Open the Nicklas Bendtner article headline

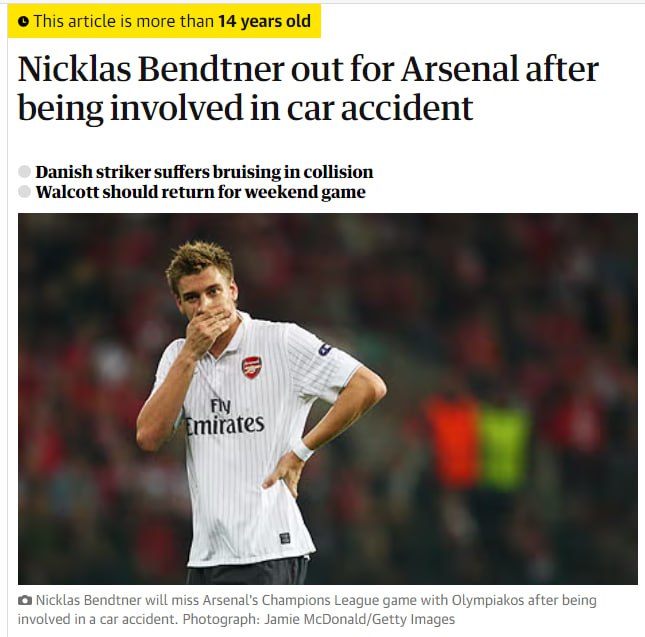click(x=308, y=89)
